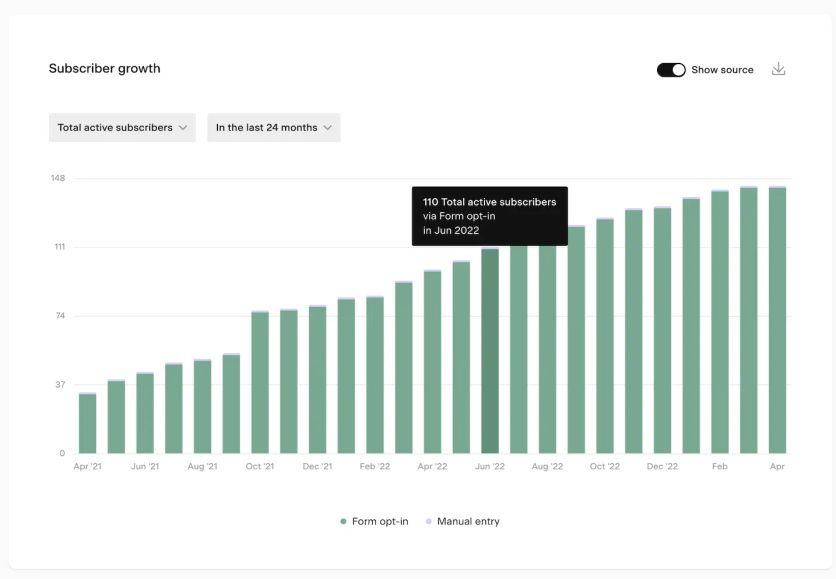The width and height of the screenshot is (836, 579).
Task: Select the Apr '22 bar in chart
Action: click(x=432, y=362)
